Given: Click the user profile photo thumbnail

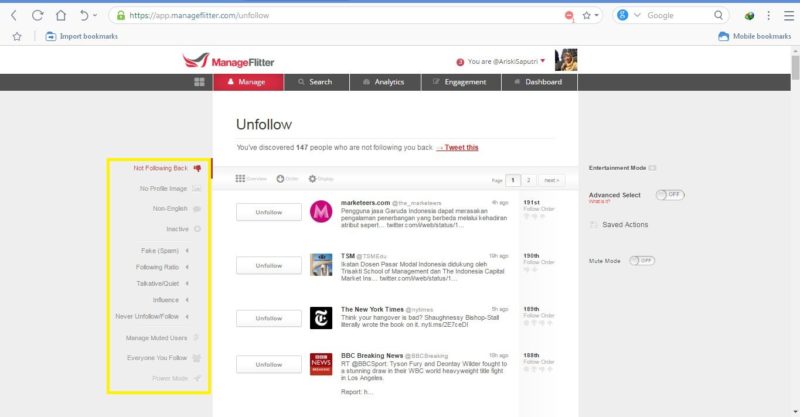Looking at the screenshot, I should pos(566,60).
